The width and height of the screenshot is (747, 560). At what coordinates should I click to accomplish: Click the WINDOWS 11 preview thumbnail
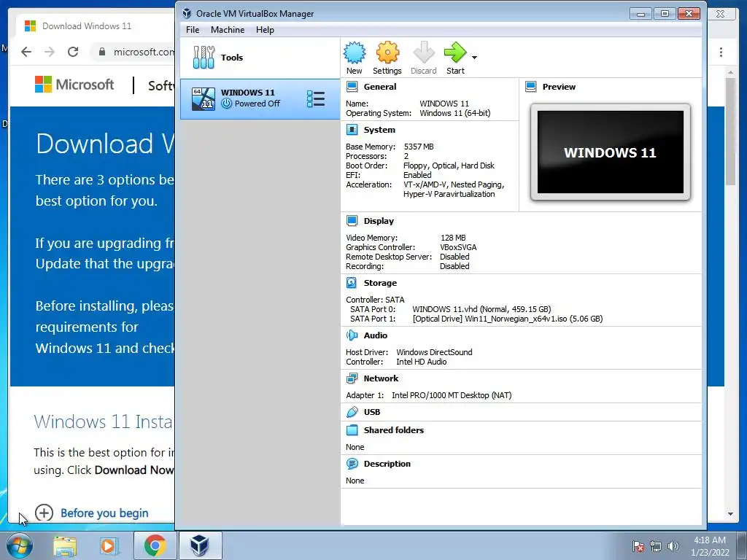pos(611,152)
